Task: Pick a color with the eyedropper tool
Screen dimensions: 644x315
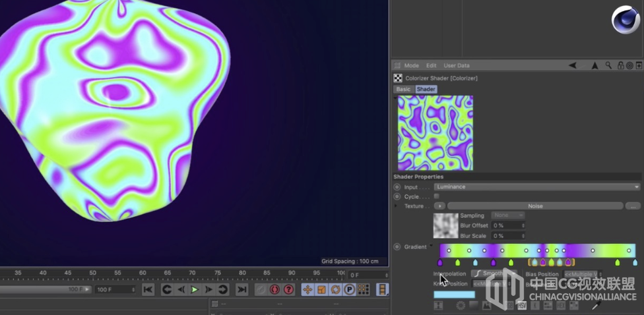Action: tap(596, 306)
